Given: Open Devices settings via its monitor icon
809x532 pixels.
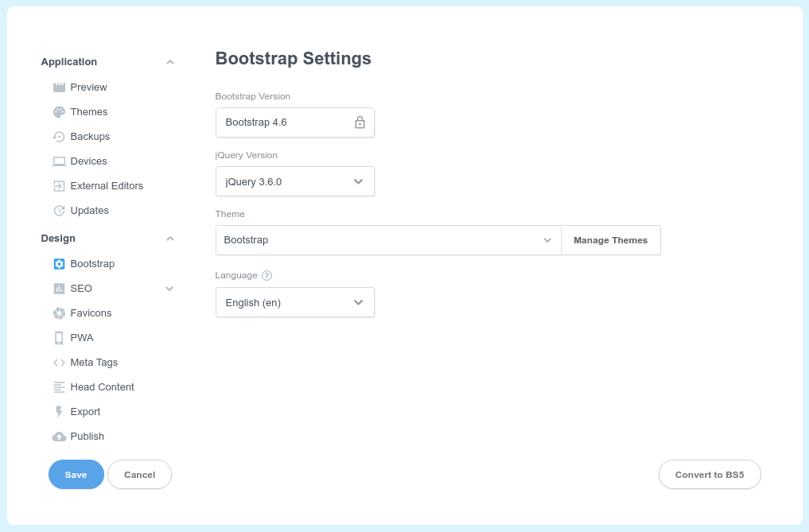Looking at the screenshot, I should click(60, 161).
